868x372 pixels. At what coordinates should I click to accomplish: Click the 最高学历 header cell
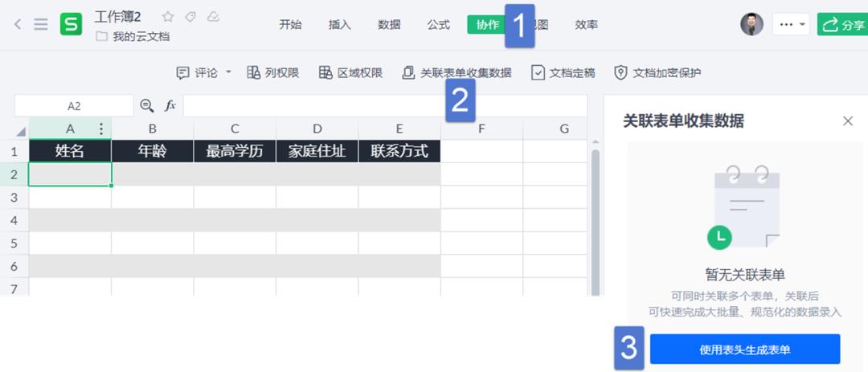click(x=235, y=151)
